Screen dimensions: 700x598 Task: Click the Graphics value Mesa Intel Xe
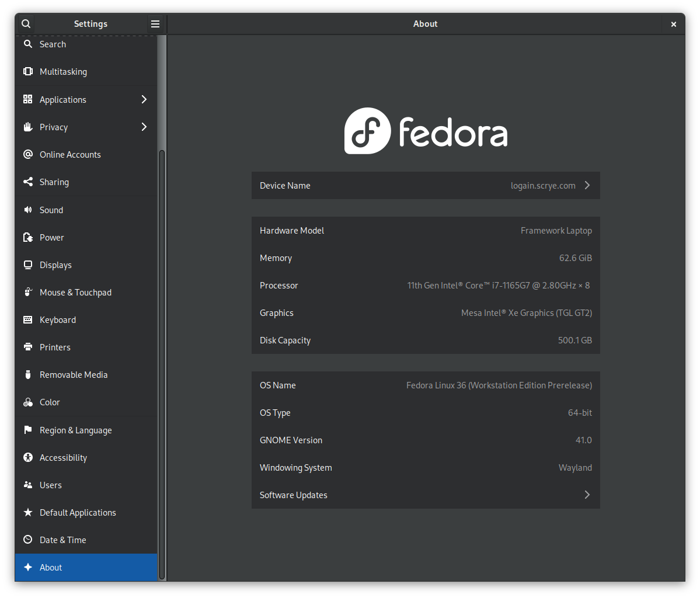coord(527,312)
